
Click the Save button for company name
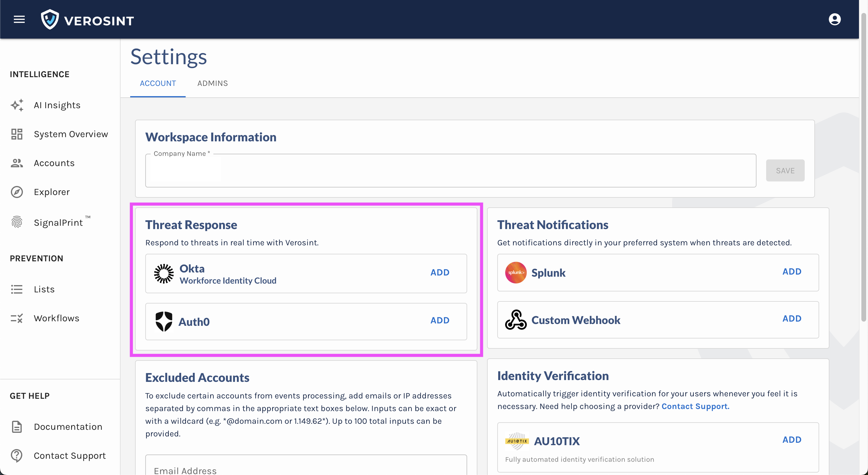coord(785,171)
